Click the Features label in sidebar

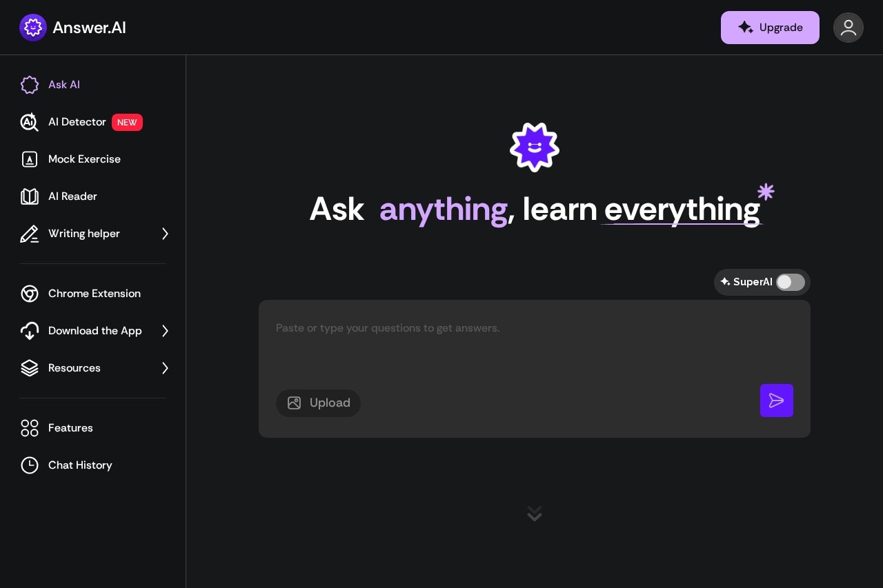click(70, 428)
